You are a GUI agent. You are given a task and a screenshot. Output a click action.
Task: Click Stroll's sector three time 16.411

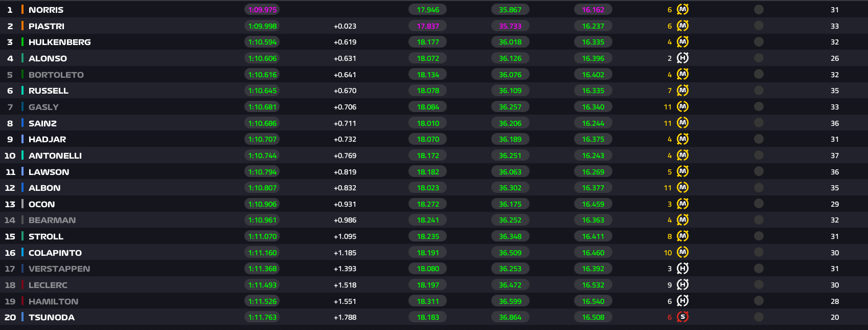(593, 236)
